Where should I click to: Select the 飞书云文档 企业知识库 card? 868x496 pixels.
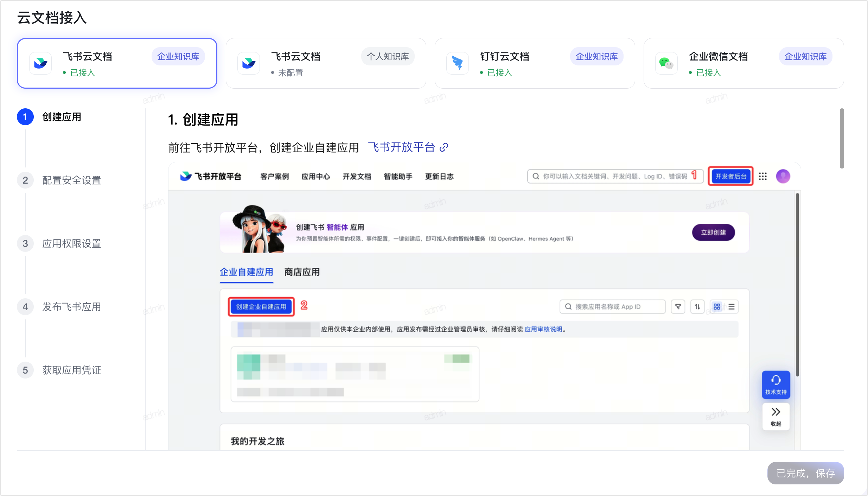(x=117, y=63)
